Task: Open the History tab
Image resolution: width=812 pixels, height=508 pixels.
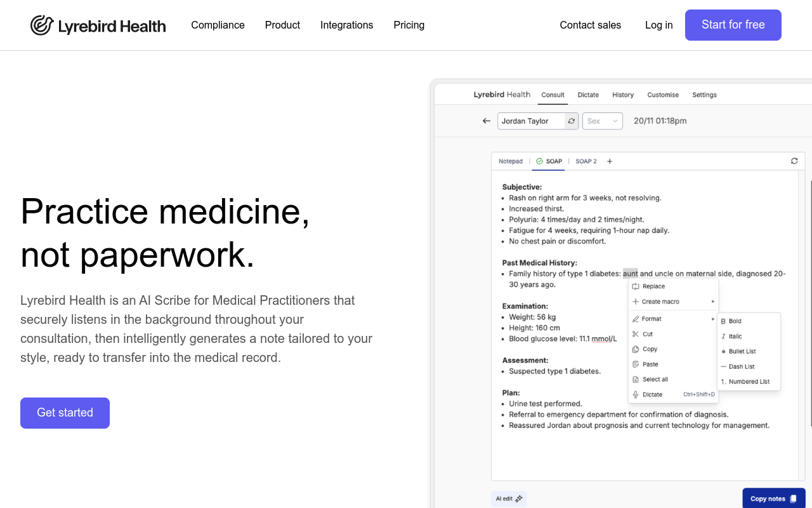Action: click(623, 95)
